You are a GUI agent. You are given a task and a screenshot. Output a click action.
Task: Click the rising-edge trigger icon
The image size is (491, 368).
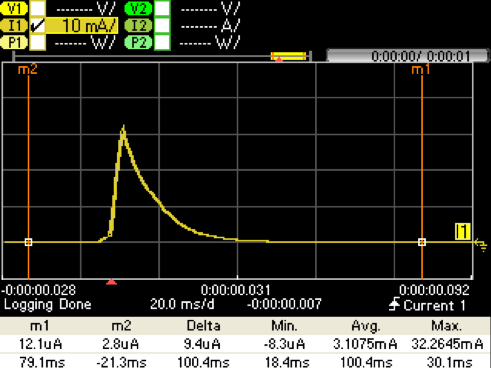pos(395,305)
